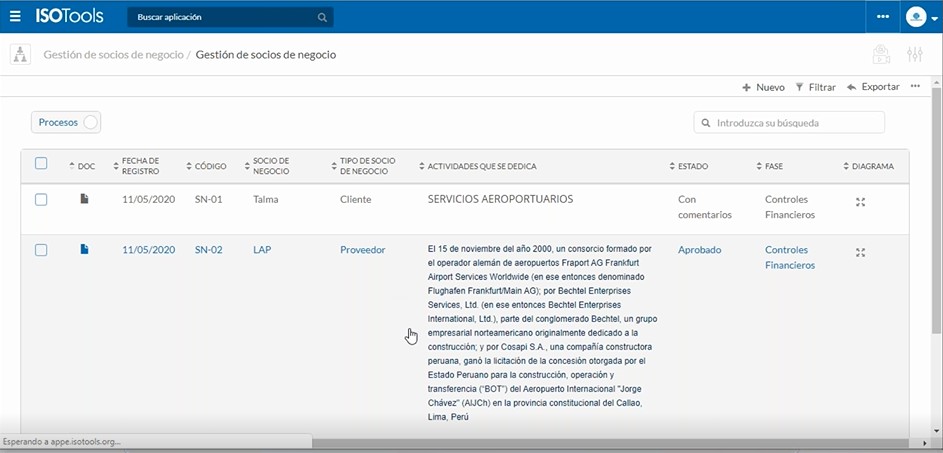
Task: Click the hierarchy icon beside breadcrumb
Action: [19, 55]
